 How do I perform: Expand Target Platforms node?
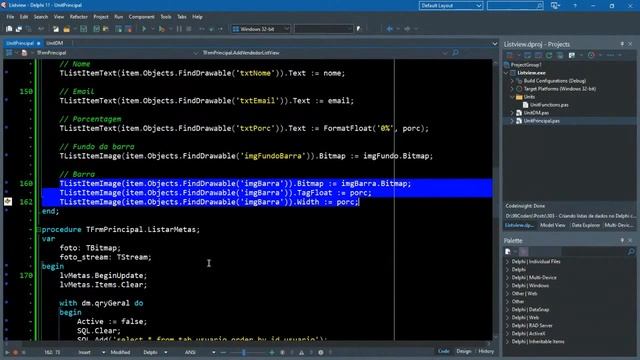(x=512, y=89)
